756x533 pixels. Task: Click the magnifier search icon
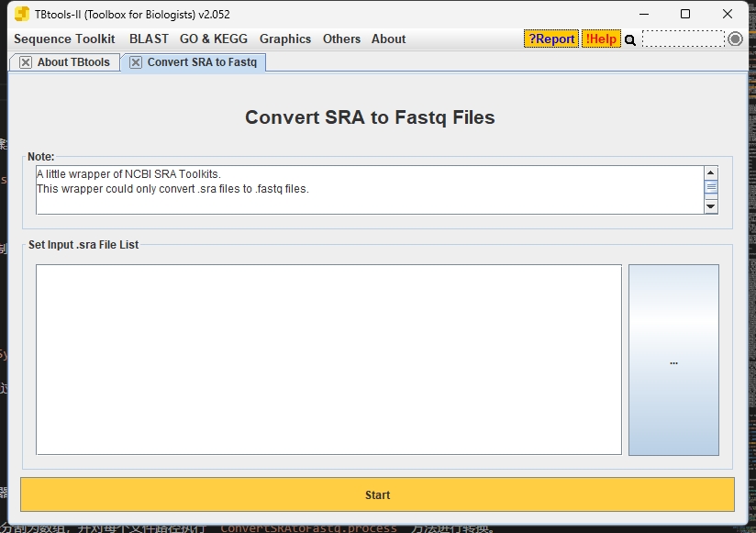click(x=630, y=39)
